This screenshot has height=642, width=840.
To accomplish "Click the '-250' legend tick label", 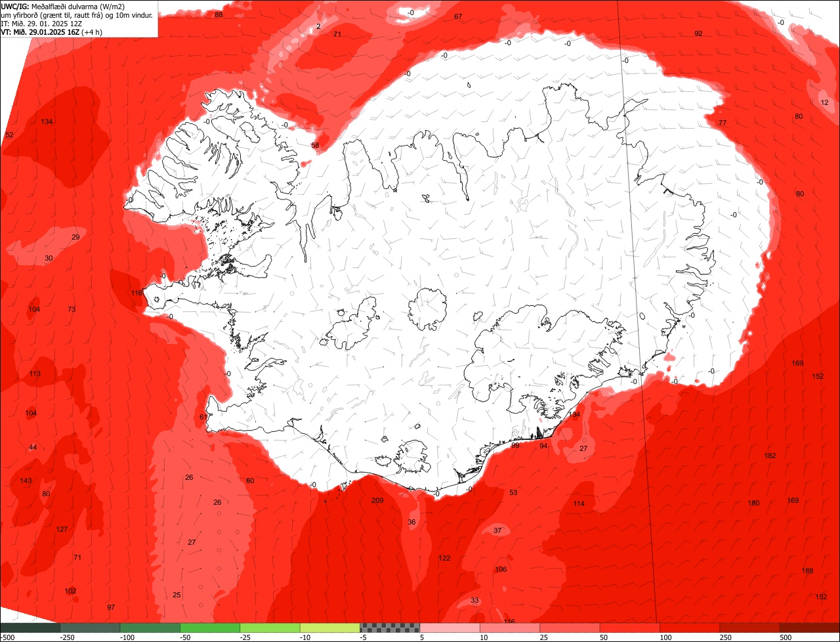I will point(66,637).
